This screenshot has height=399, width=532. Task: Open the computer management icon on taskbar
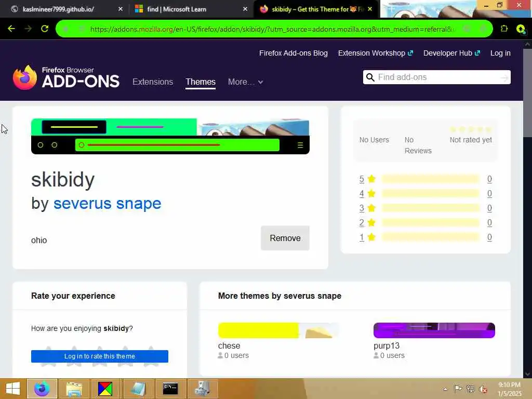203,389
